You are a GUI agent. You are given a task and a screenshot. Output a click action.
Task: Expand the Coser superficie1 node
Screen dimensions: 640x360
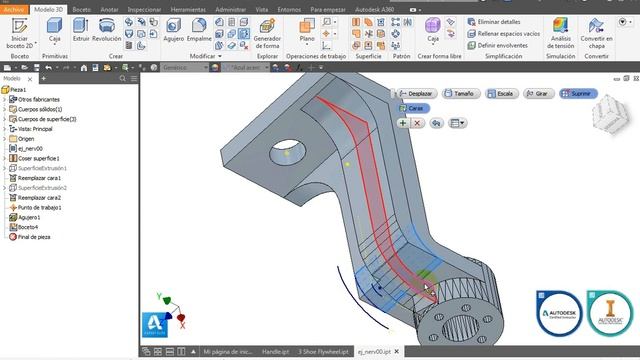(x=4, y=158)
